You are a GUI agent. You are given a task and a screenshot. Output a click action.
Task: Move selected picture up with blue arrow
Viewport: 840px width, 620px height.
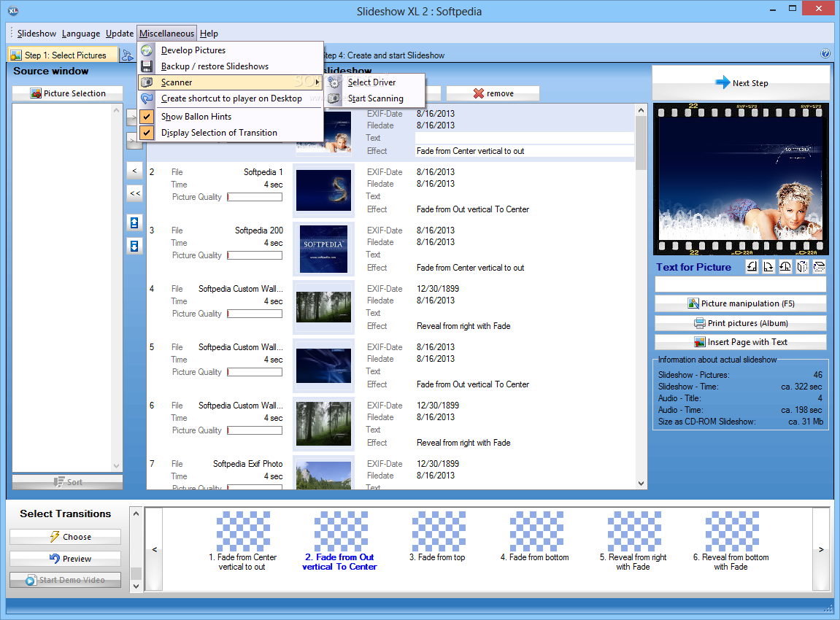coord(134,223)
